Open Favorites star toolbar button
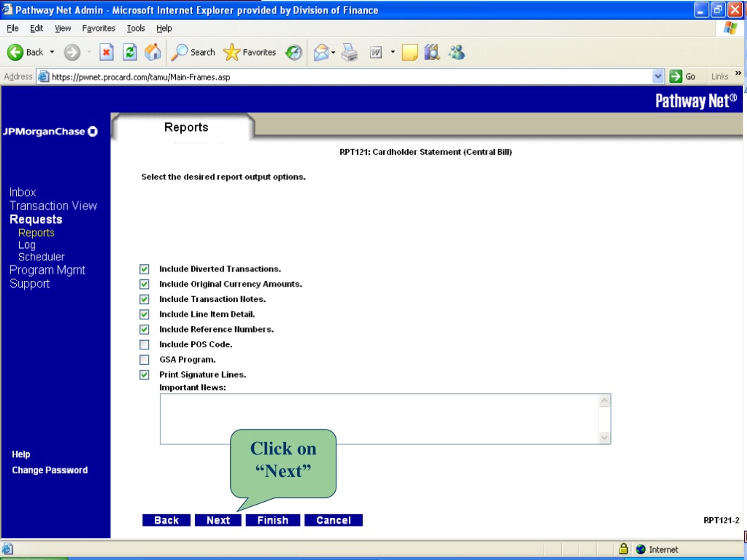Viewport: 747px width, 560px height. (249, 52)
